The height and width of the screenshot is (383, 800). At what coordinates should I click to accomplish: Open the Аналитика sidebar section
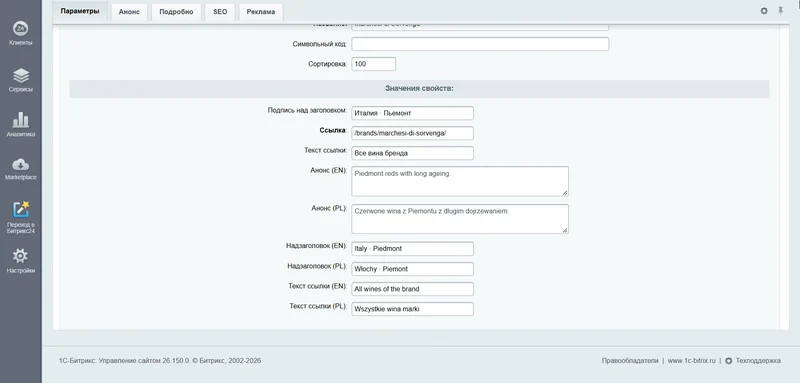click(20, 125)
